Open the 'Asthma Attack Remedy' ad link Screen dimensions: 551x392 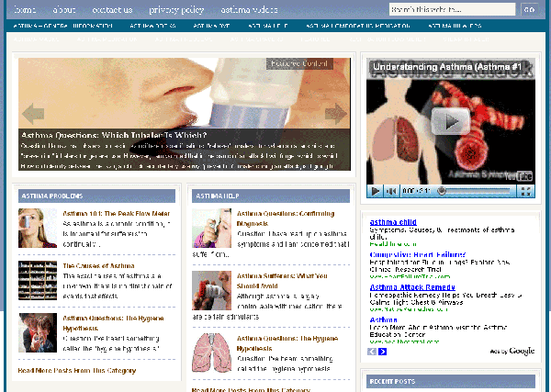[x=412, y=287]
